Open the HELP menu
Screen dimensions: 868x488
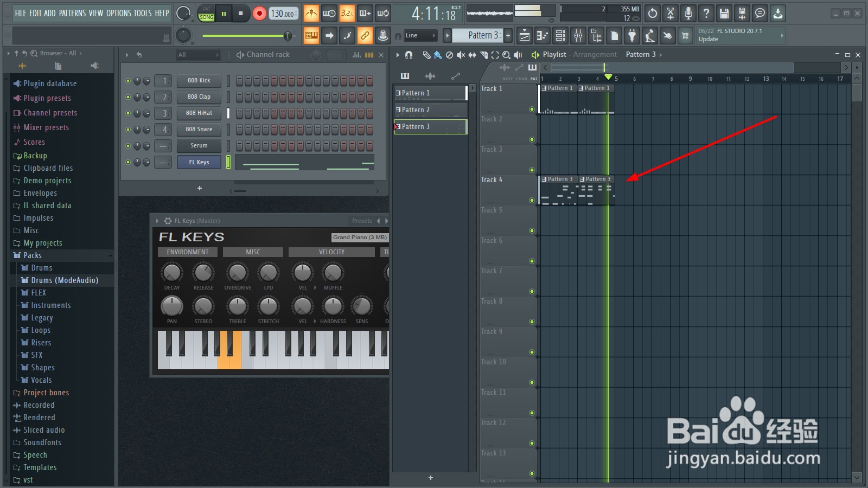point(162,13)
